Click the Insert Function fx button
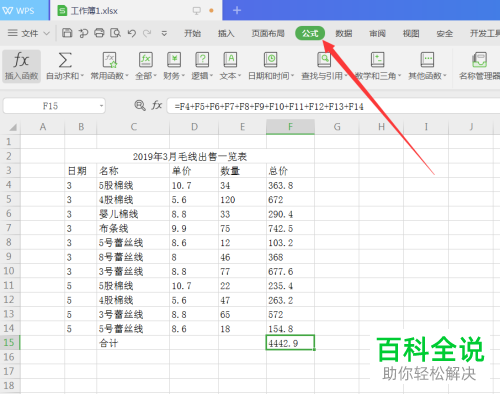The image size is (500, 394). click(21, 66)
